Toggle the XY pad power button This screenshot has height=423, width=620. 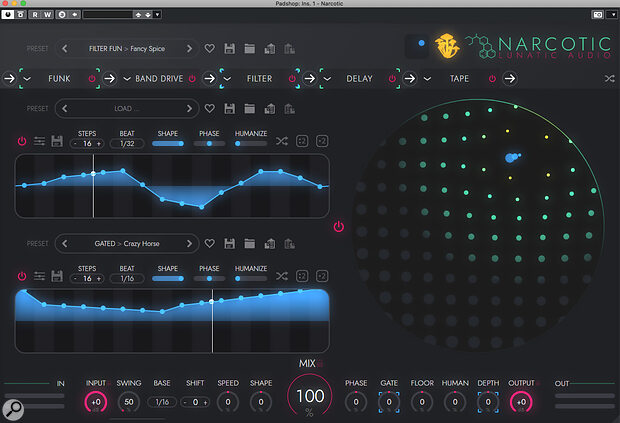[339, 227]
